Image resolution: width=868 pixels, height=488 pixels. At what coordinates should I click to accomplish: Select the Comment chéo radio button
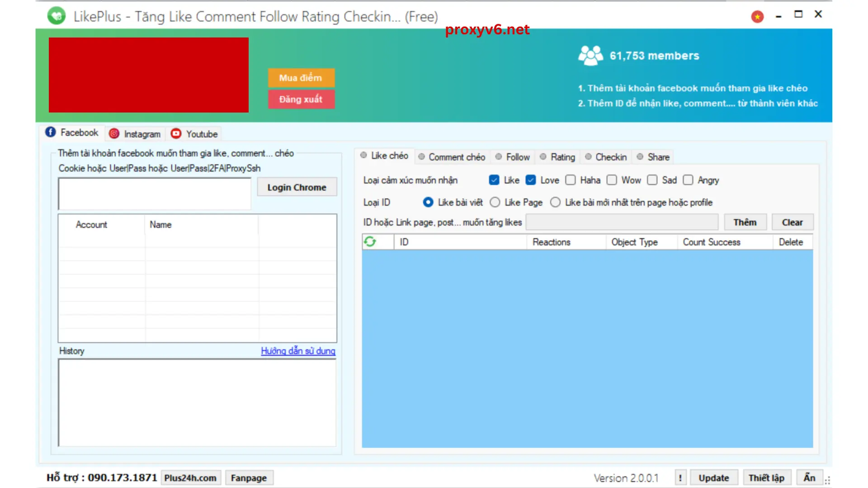click(x=421, y=157)
